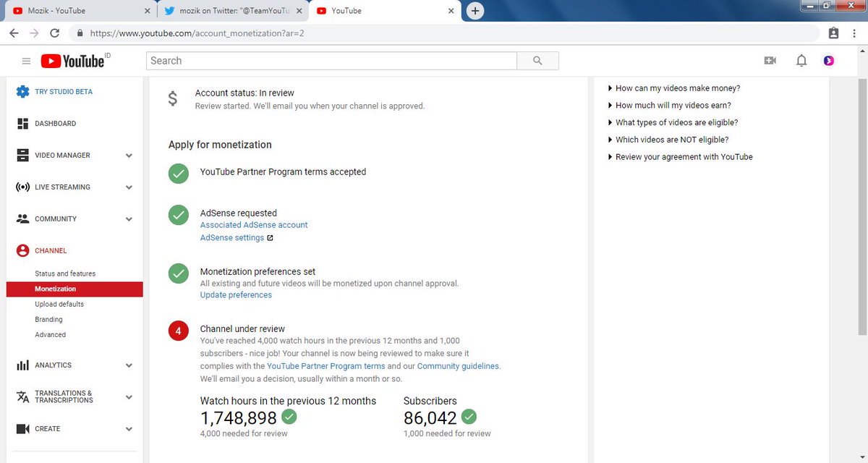Select Monetization in the sidebar
This screenshot has height=463, width=868.
[75, 289]
